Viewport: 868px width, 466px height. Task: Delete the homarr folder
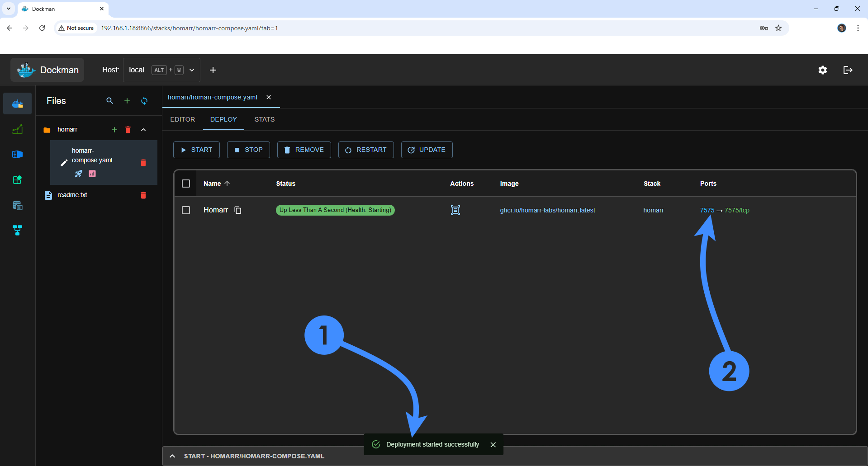128,130
